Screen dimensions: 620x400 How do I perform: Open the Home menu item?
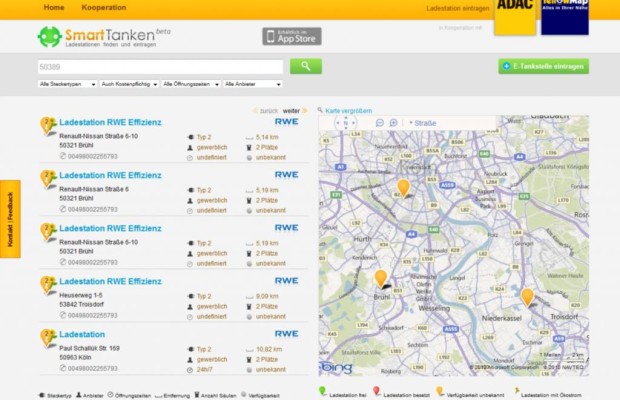pos(54,8)
